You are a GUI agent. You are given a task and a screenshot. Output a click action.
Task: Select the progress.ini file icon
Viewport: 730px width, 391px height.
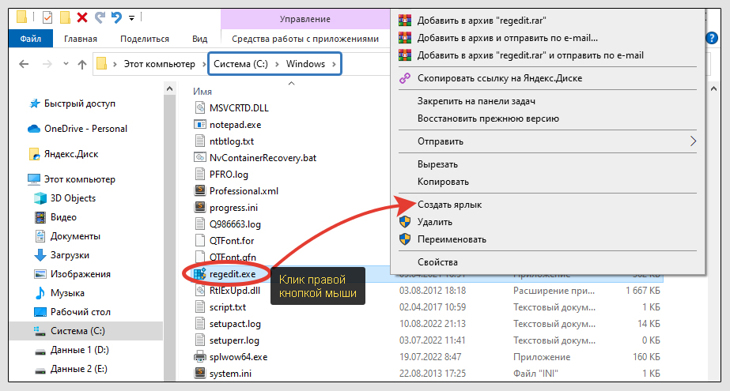tap(200, 208)
